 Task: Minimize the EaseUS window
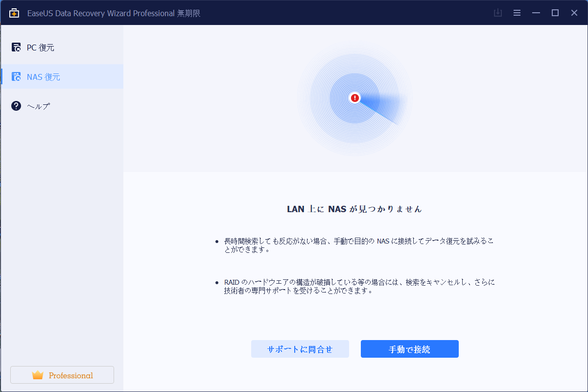pos(536,13)
